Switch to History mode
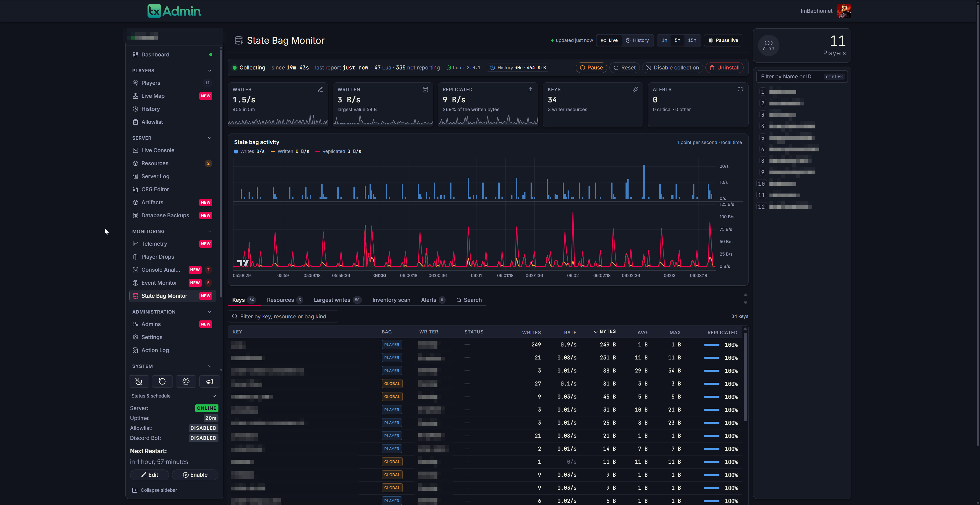This screenshot has width=980, height=505. point(638,40)
